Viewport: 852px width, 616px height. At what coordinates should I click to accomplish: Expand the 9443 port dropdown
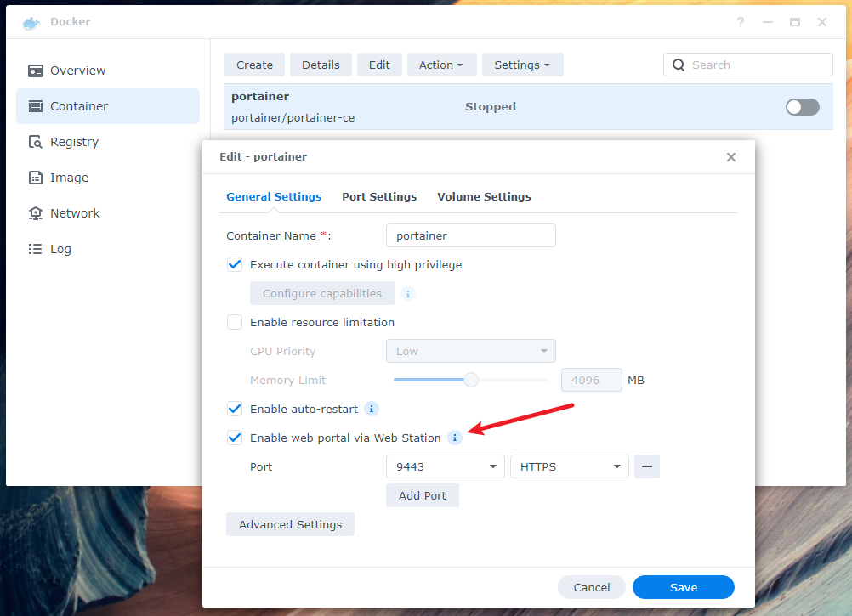click(445, 466)
